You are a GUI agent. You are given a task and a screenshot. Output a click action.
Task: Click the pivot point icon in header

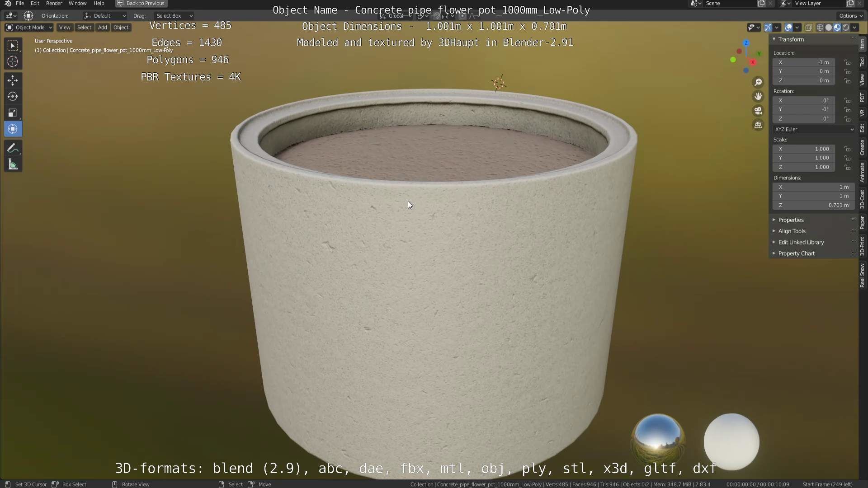pos(423,16)
